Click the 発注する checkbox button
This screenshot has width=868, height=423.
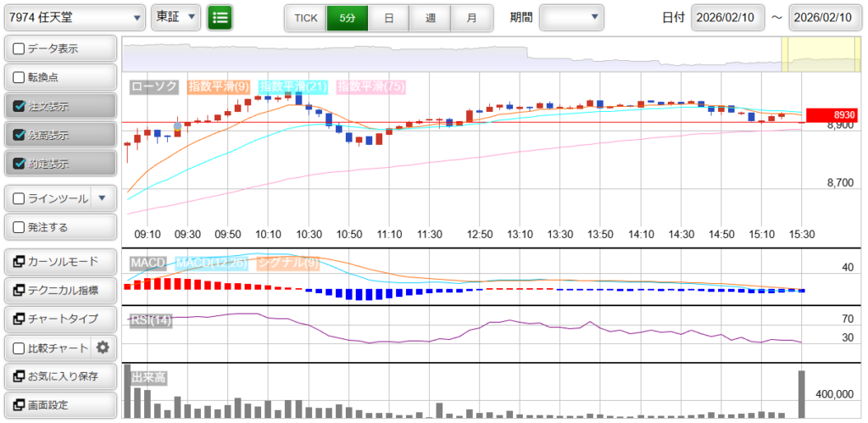tap(19, 227)
